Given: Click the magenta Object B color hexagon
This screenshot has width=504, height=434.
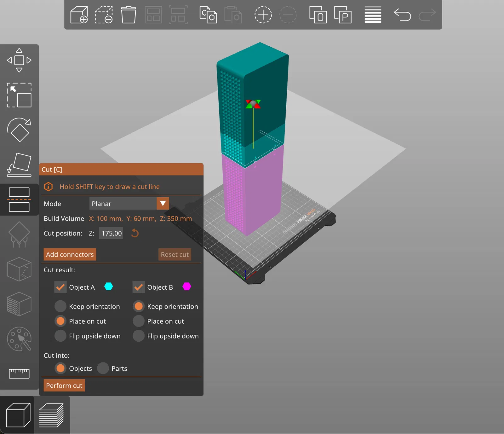Looking at the screenshot, I should (x=187, y=286).
